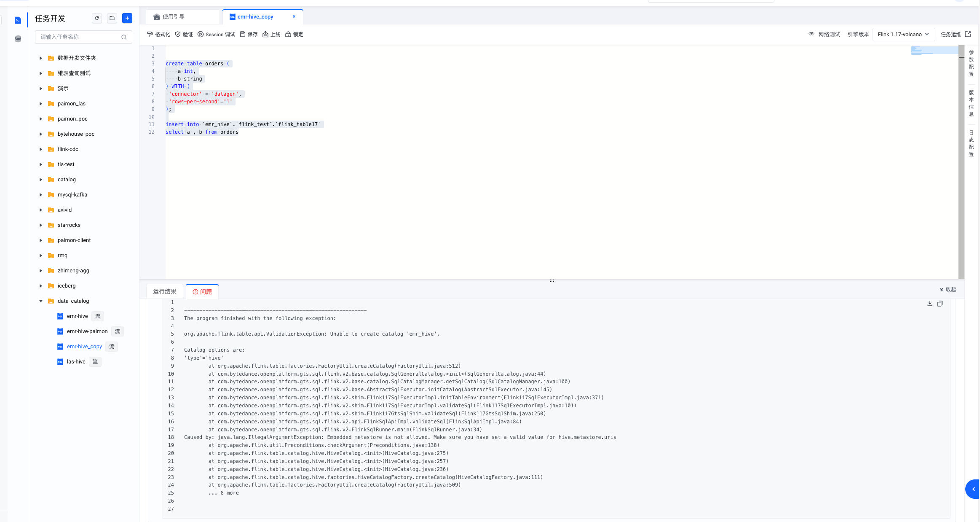Viewport: 980px width, 522px height.
Task: Run Session debug (Session 调试)
Action: coord(216,35)
